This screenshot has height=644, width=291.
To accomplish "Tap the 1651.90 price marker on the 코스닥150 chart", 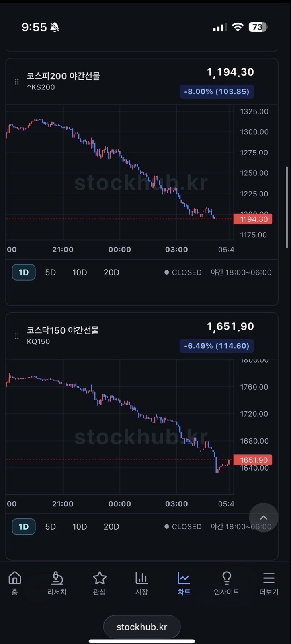I will coord(253,460).
